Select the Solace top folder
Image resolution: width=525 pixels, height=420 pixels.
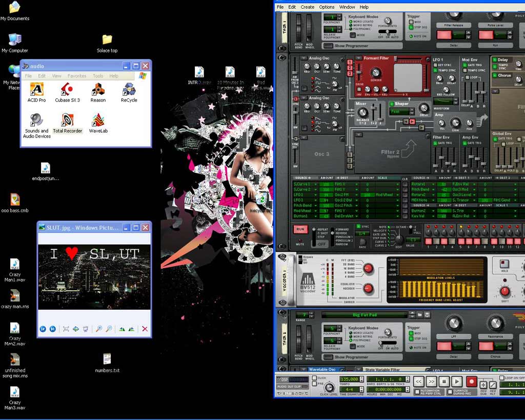(x=107, y=44)
